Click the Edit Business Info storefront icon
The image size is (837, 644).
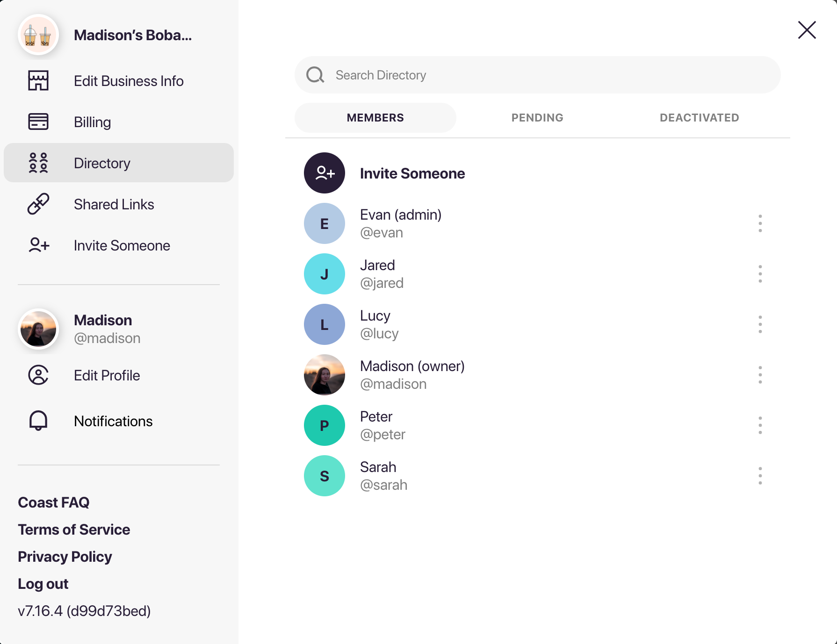pyautogui.click(x=38, y=81)
